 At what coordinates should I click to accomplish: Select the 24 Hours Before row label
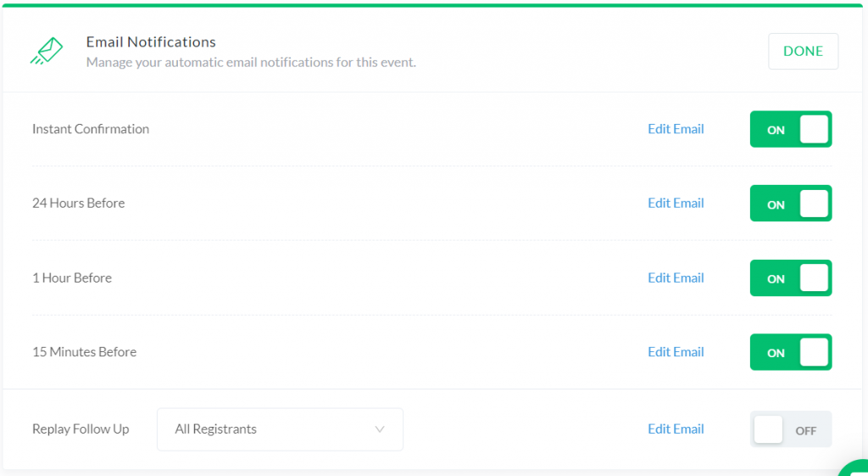tap(79, 203)
